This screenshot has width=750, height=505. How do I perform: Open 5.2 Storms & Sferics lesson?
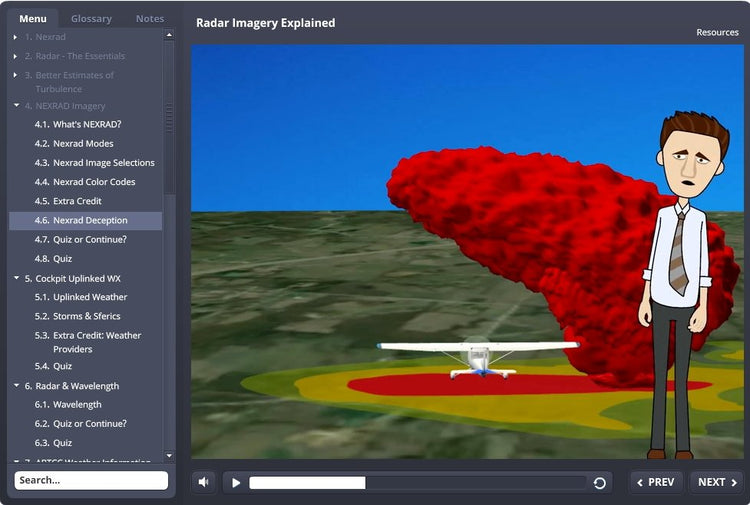(x=86, y=316)
